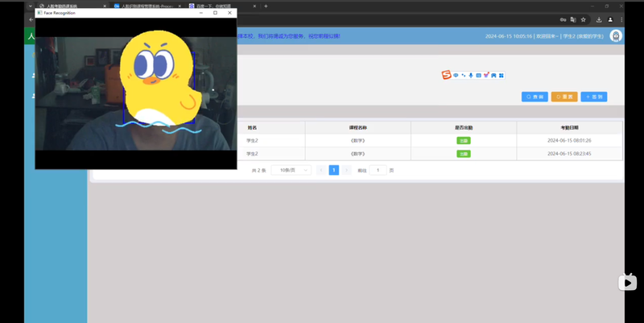Viewport: 644px width, 323px height.
Task: Click the user avatar in header
Action: point(616,36)
